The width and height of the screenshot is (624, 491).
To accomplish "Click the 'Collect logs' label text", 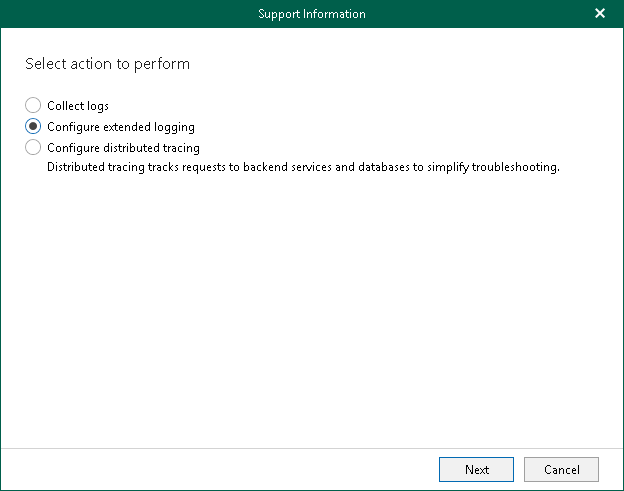I will [78, 106].
